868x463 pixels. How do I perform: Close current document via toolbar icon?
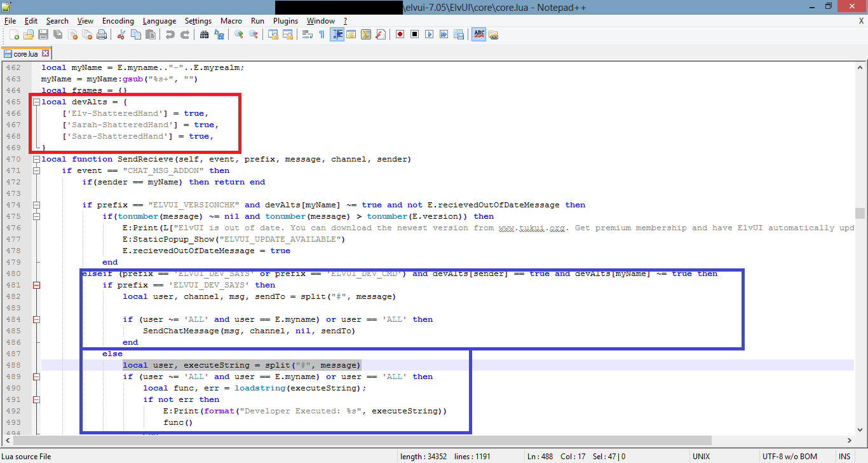pyautogui.click(x=72, y=34)
